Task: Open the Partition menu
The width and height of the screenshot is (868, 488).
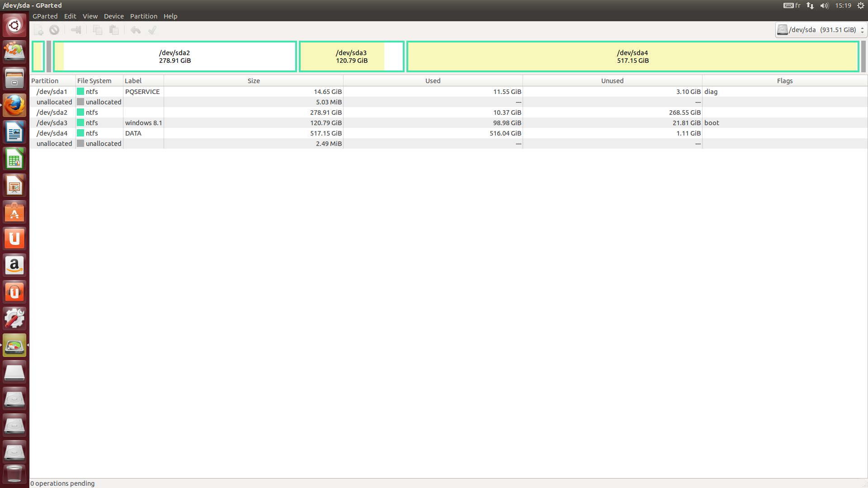Action: [143, 16]
